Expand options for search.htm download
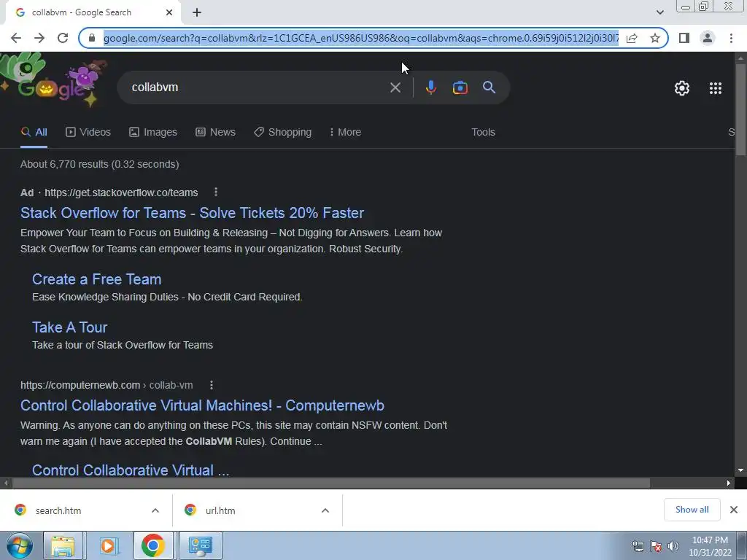This screenshot has height=560, width=747. (x=155, y=510)
